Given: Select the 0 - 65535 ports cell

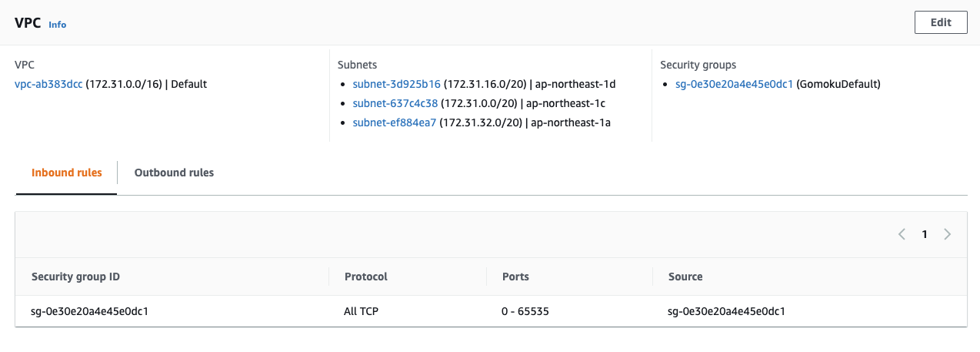Looking at the screenshot, I should 525,312.
